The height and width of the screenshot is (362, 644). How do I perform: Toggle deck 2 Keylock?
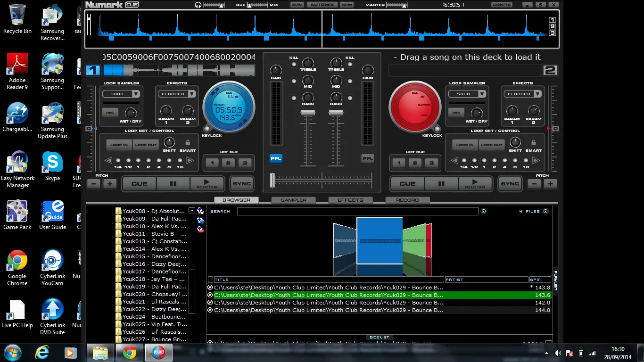pos(437,129)
